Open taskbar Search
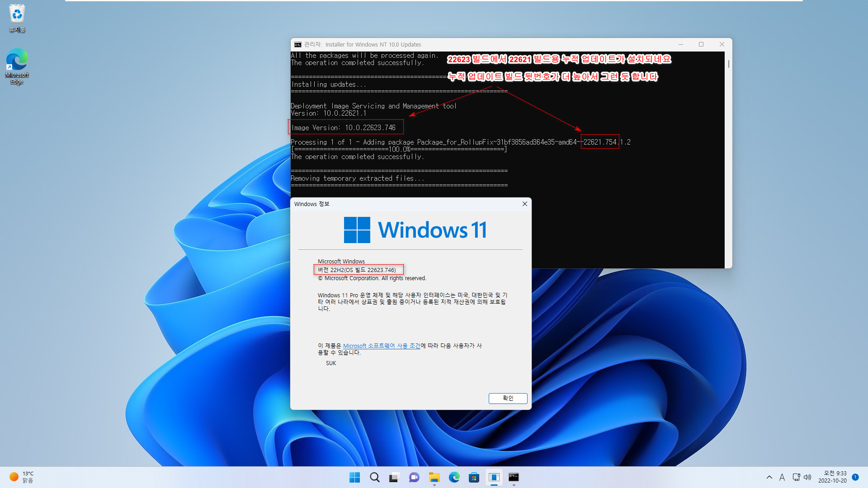Viewport: 868px width, 488px height. click(375, 477)
